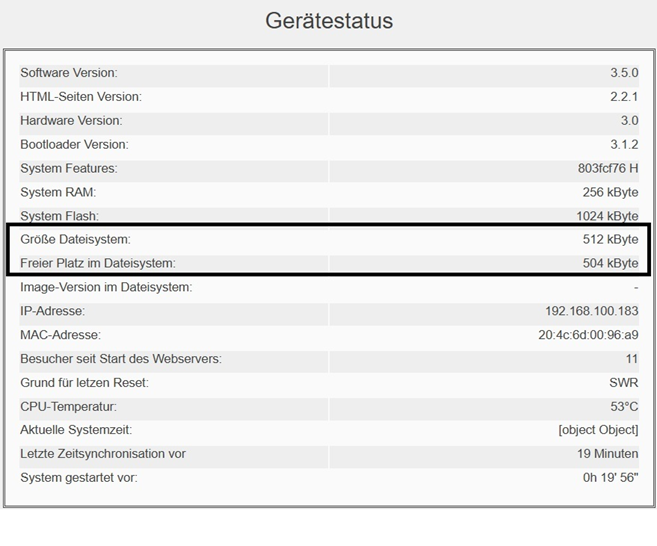Select the Software Version value 3.5.0

coord(624,72)
